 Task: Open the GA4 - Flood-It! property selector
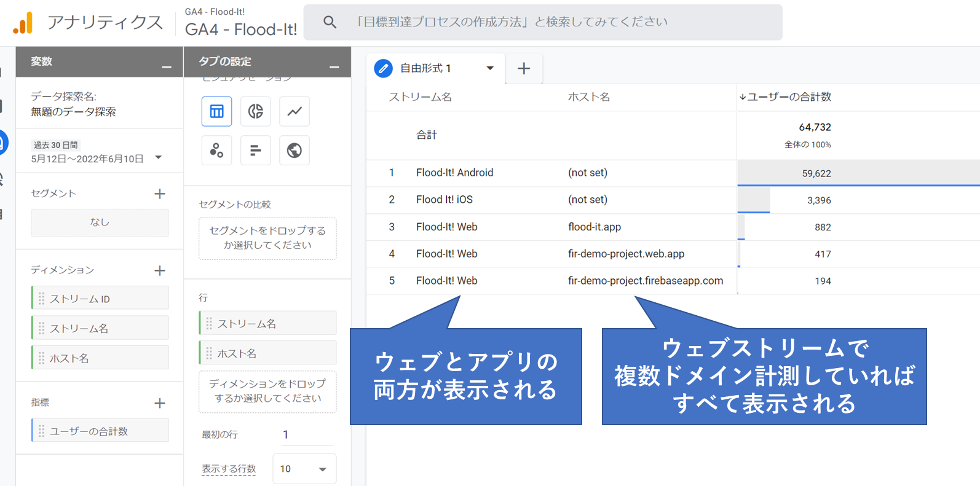pos(241,23)
